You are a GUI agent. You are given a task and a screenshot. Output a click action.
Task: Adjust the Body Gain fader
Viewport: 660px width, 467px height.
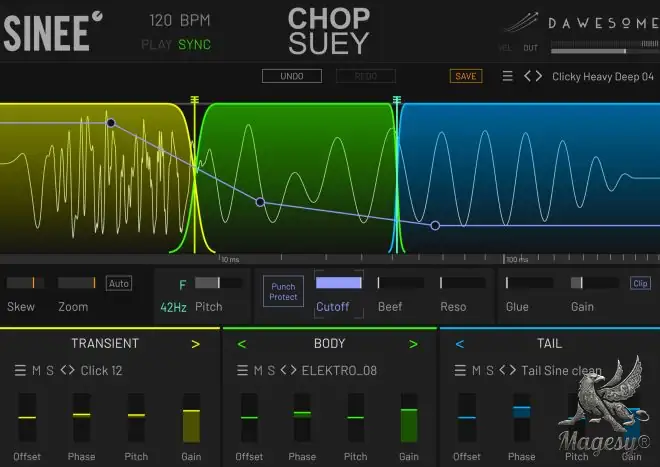409,417
